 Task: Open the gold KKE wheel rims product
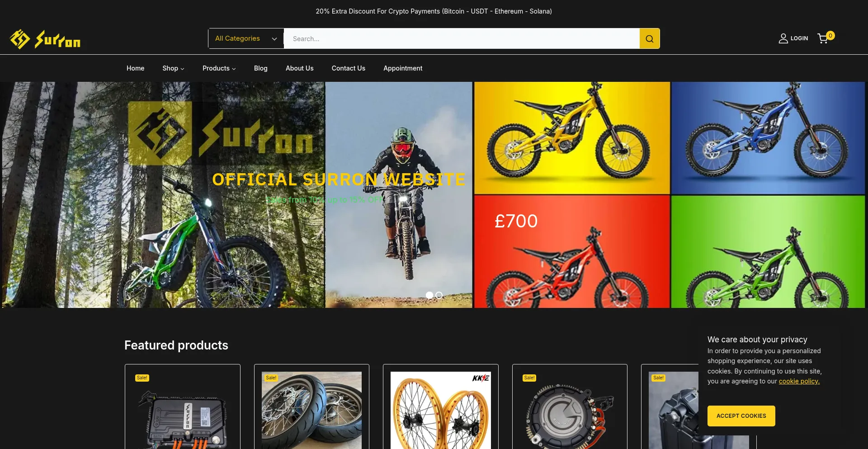(x=441, y=411)
